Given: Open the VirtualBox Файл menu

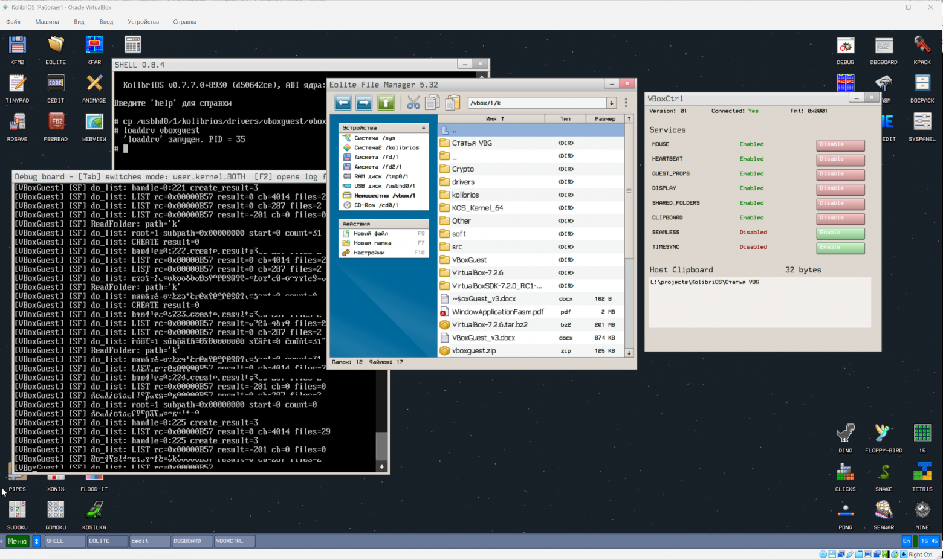Looking at the screenshot, I should (x=13, y=22).
